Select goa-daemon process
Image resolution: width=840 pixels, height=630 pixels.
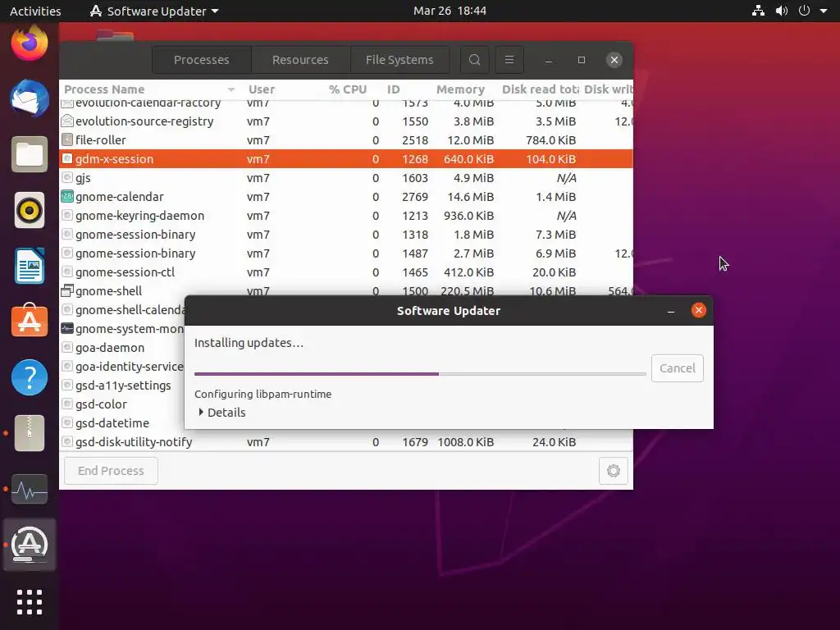tap(122, 348)
